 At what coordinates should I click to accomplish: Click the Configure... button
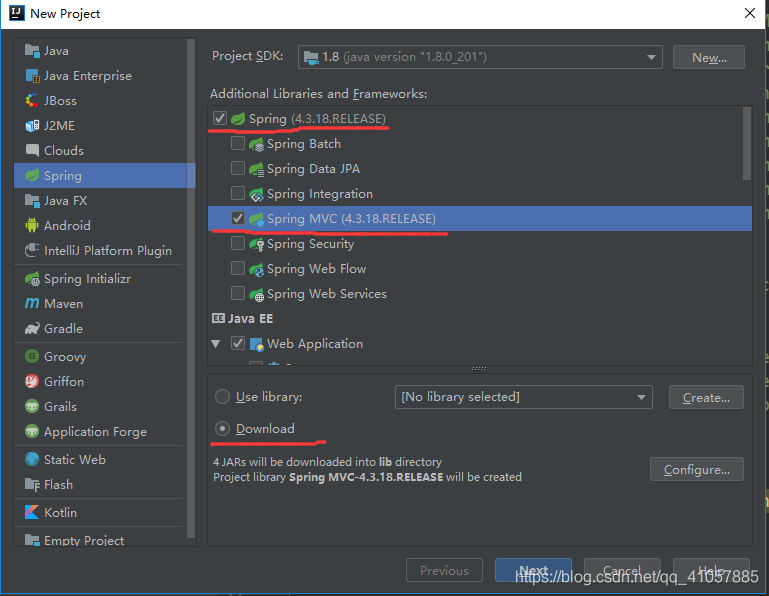(x=697, y=469)
